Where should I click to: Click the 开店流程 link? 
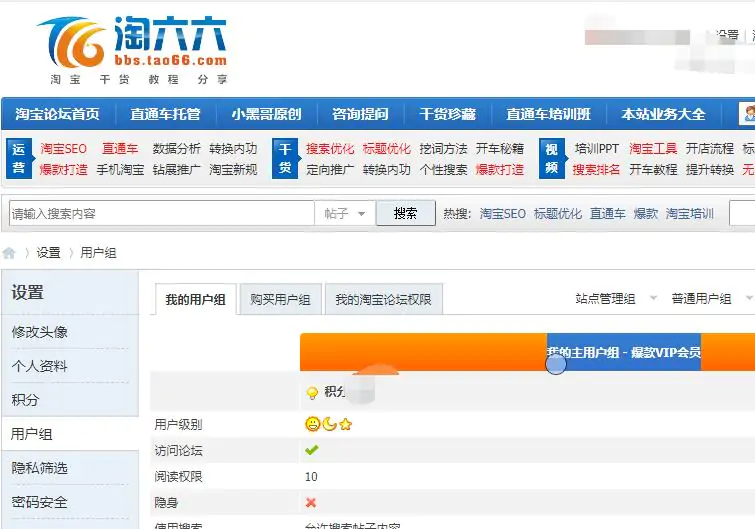[710, 148]
